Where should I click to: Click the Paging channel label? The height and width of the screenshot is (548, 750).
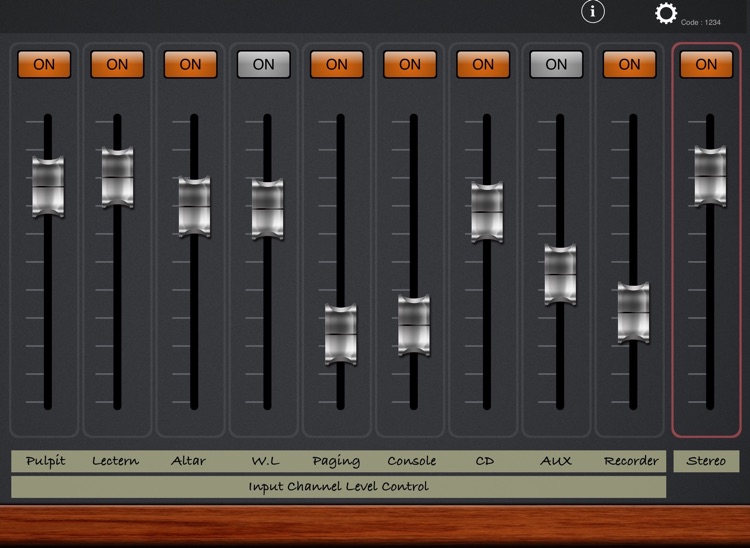(336, 461)
